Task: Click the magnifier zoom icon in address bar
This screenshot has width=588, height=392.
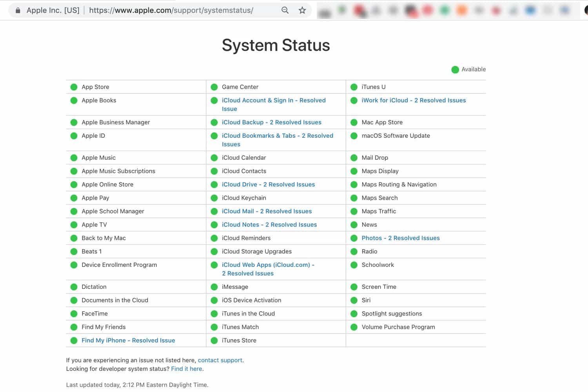Action: (285, 10)
